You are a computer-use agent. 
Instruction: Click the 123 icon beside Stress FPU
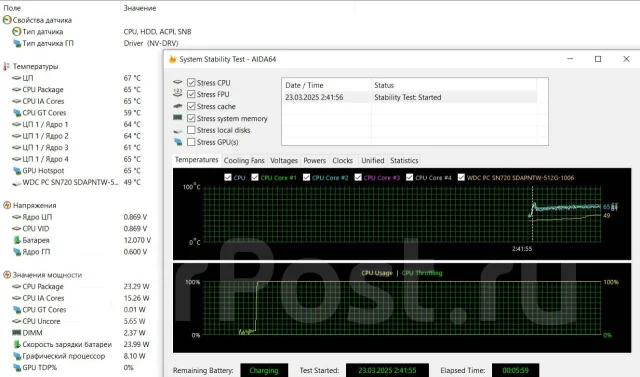pyautogui.click(x=178, y=93)
